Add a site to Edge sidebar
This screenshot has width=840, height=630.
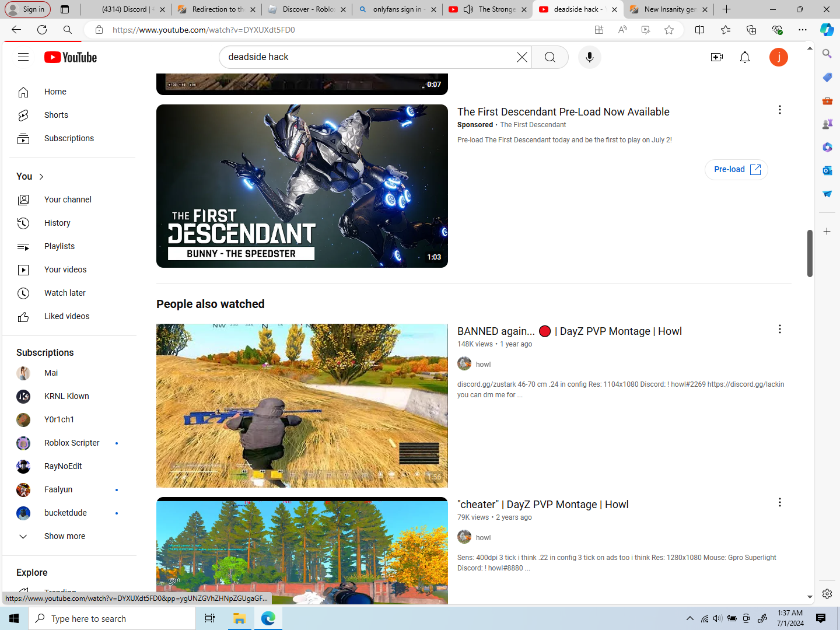click(827, 232)
